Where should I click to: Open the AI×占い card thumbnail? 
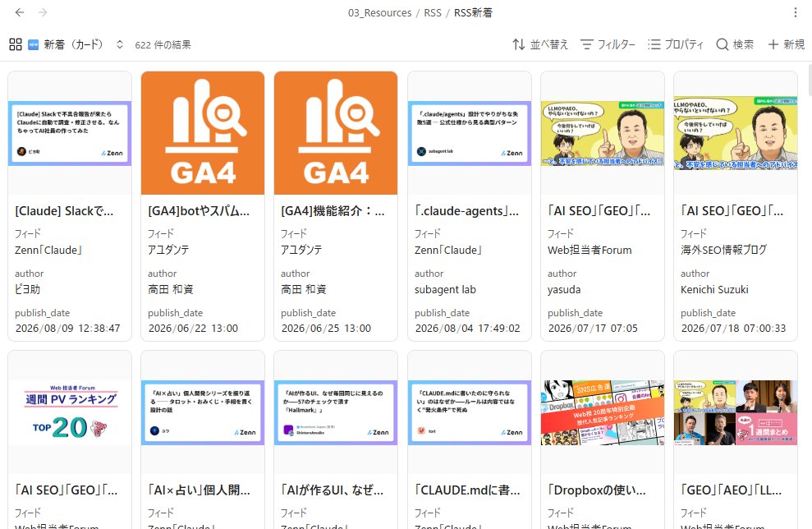click(203, 412)
